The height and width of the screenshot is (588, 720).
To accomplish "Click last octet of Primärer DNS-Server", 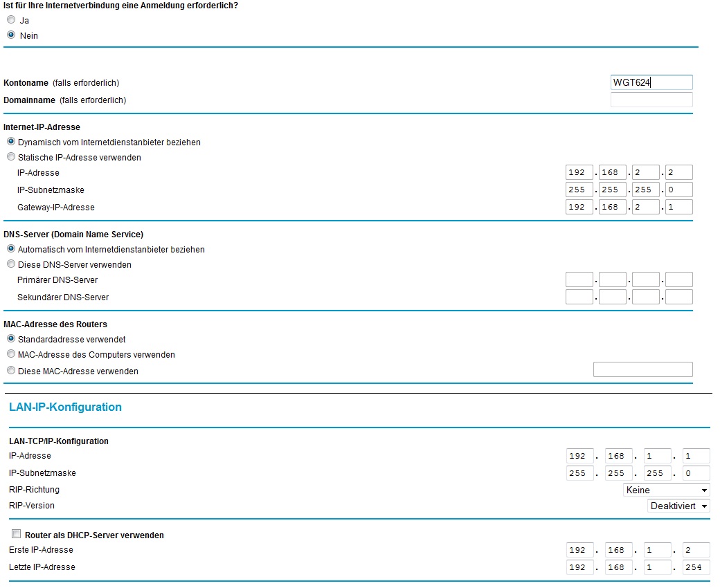I will coord(678,279).
